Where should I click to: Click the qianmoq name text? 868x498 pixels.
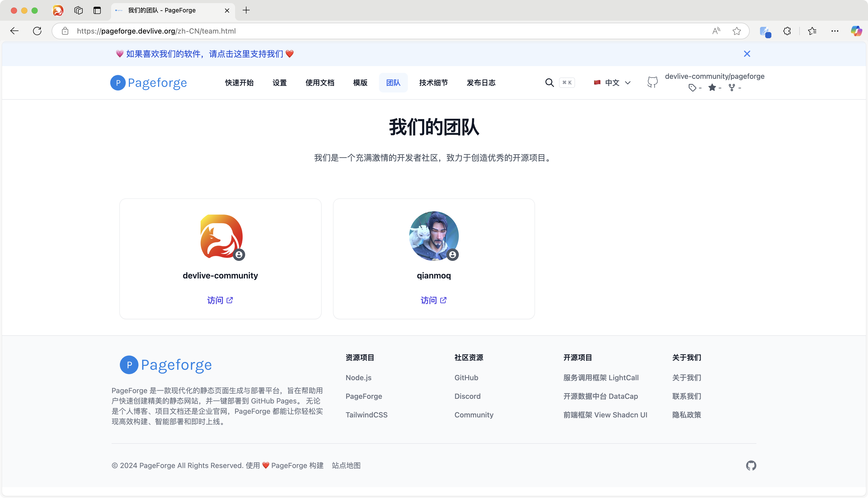[434, 275]
